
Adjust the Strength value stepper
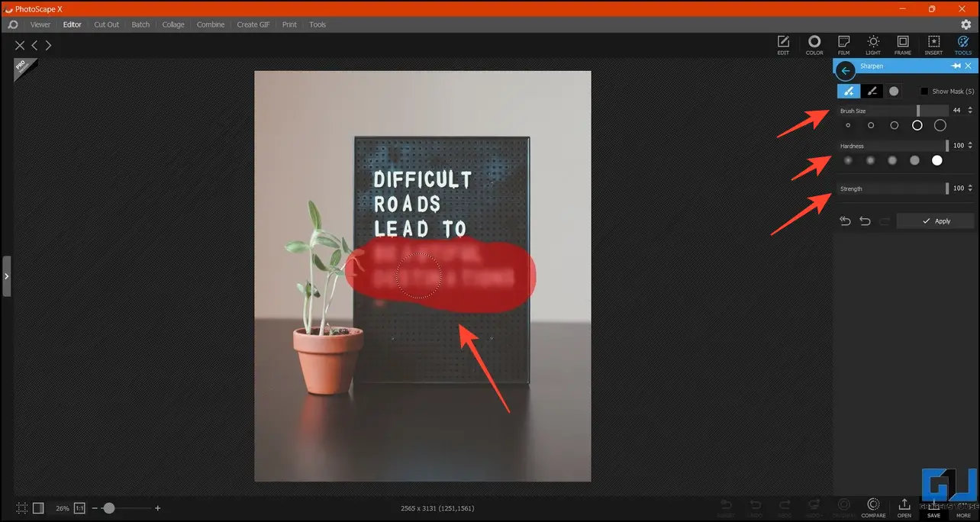970,188
